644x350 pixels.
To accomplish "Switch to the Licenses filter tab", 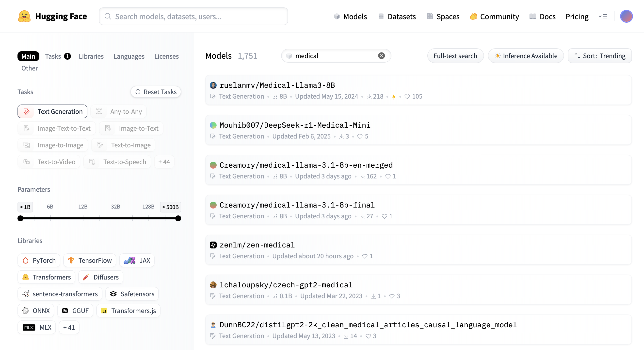I will (x=166, y=56).
